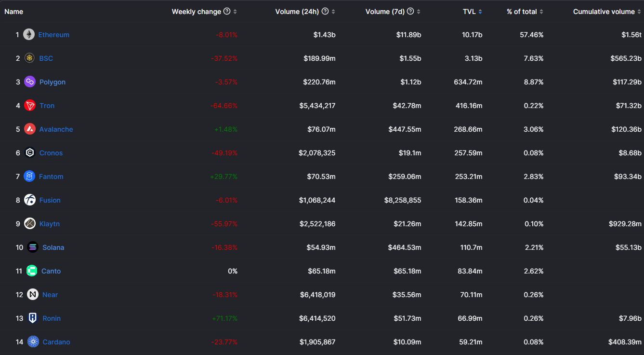
Task: Click the Ronin chain logo icon
Action: 33,318
